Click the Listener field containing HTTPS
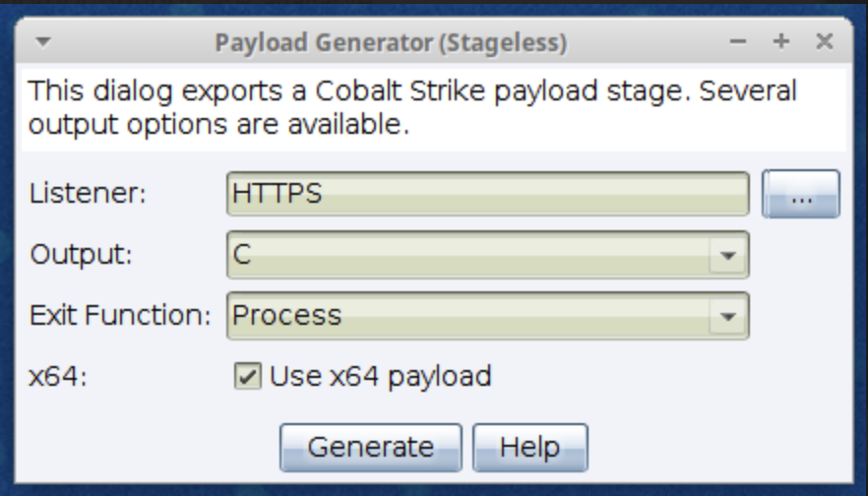This screenshot has width=868, height=496. (487, 194)
